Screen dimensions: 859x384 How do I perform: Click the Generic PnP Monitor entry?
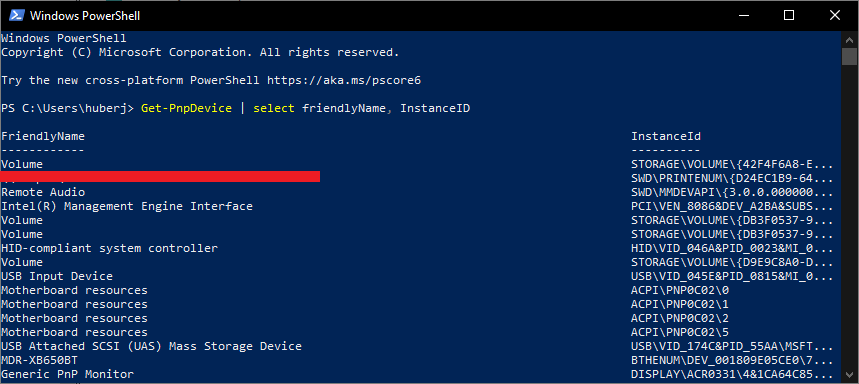click(67, 374)
